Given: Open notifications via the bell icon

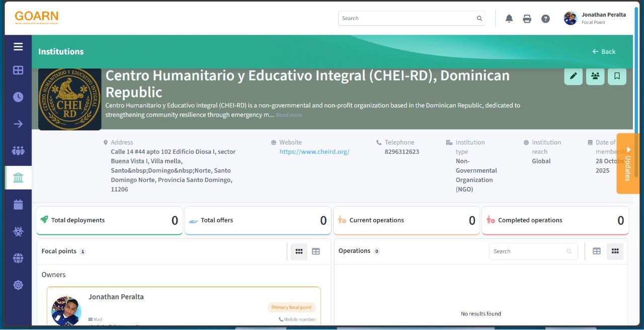Looking at the screenshot, I should pyautogui.click(x=509, y=18).
